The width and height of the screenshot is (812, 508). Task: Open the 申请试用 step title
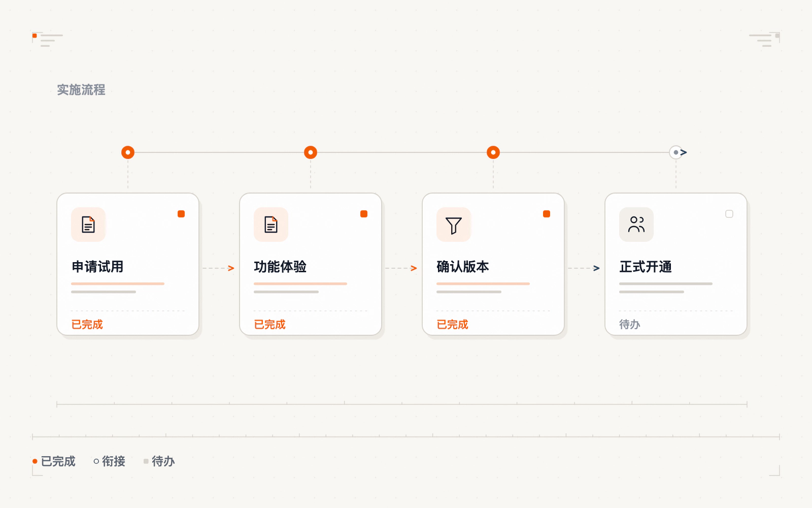(x=97, y=267)
